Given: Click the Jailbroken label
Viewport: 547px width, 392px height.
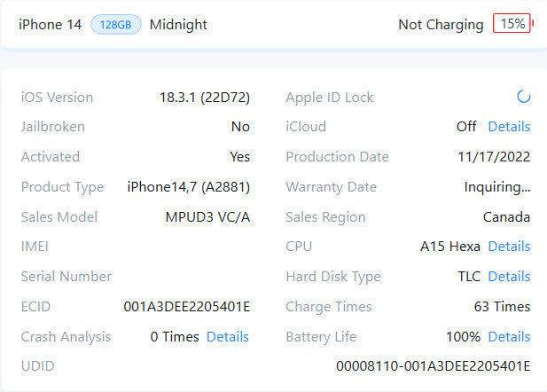Looking at the screenshot, I should pyautogui.click(x=53, y=127).
